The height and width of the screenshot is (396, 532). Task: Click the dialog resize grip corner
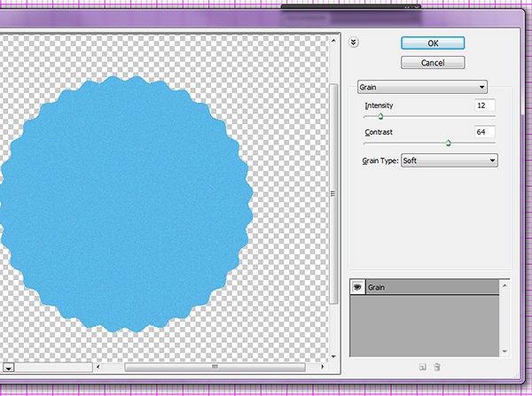pos(516,376)
